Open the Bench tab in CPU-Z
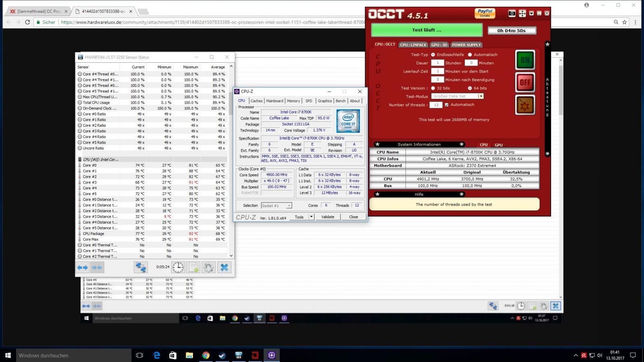Viewport: 644px width, 362px height. click(341, 101)
